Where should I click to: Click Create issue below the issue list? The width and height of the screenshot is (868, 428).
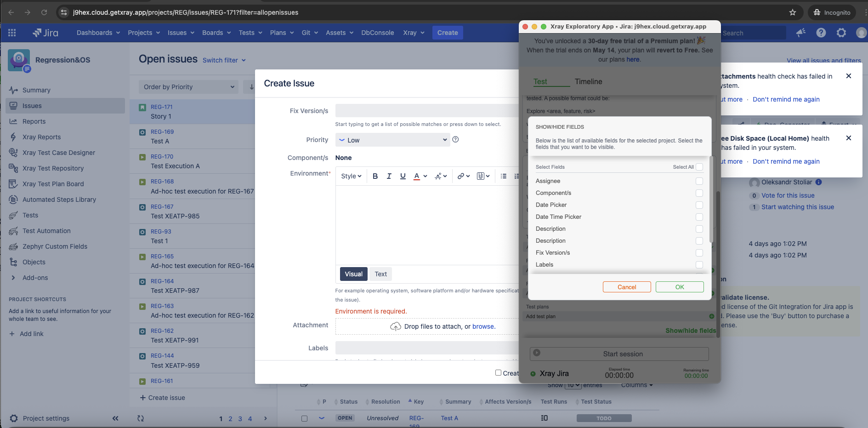[x=163, y=398]
